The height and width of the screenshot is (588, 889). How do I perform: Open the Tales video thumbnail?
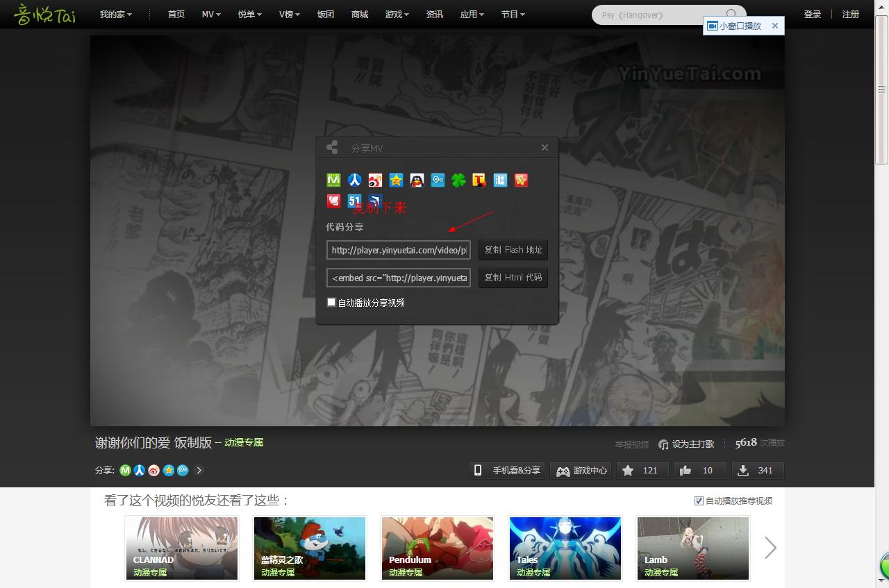pyautogui.click(x=565, y=548)
